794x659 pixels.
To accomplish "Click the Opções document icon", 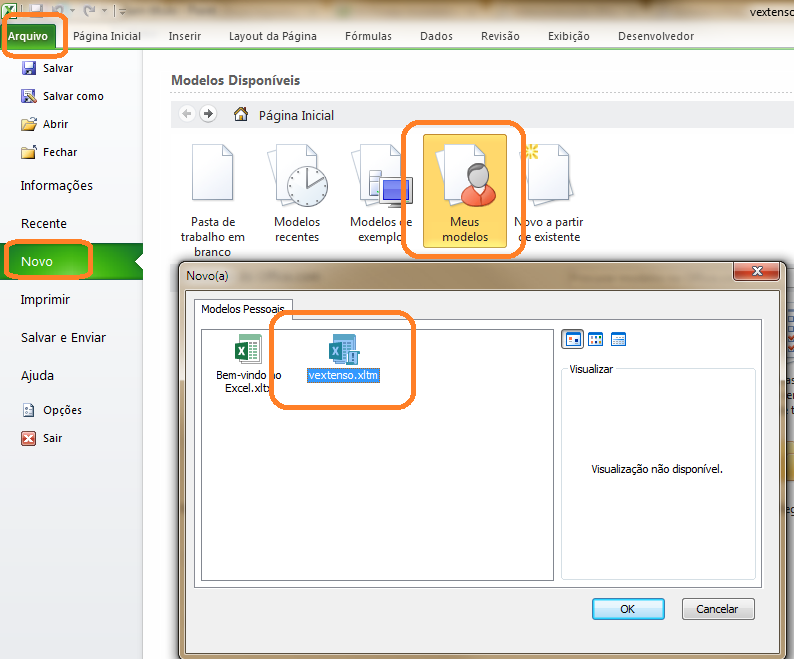I will tap(29, 410).
